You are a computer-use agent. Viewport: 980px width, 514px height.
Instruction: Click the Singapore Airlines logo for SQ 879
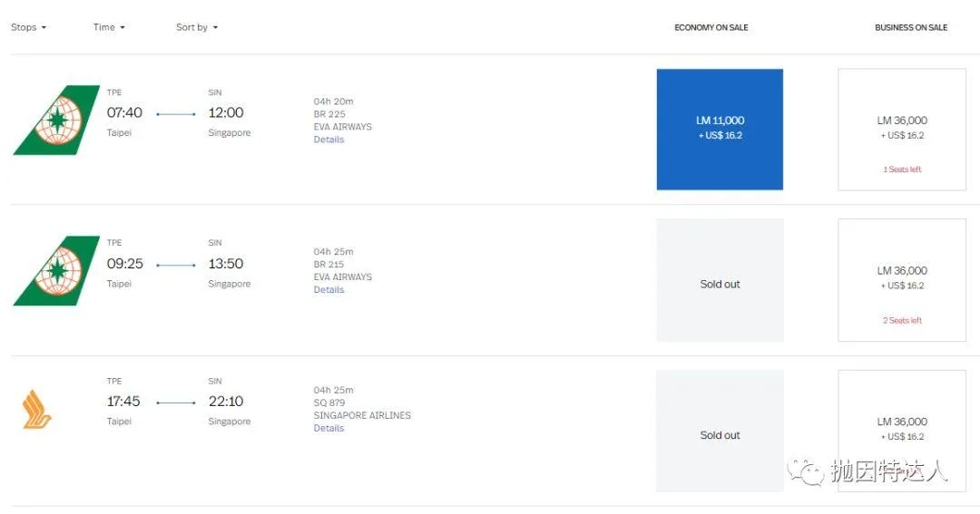click(37, 409)
